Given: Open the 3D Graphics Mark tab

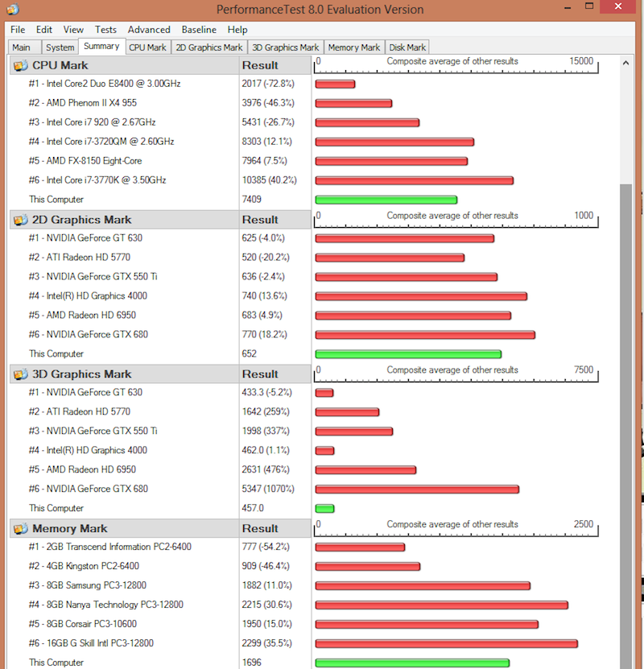Looking at the screenshot, I should (285, 47).
